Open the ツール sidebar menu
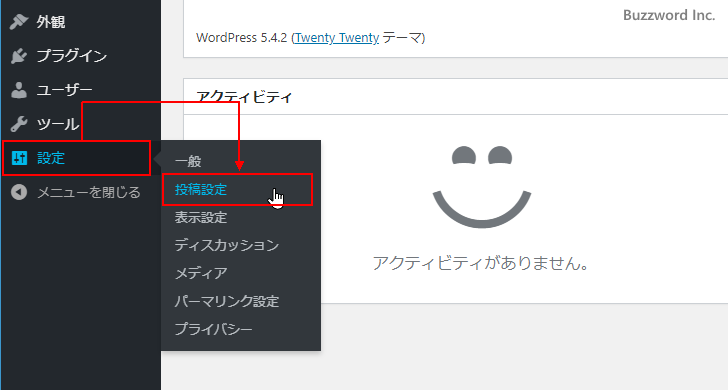The width and height of the screenshot is (728, 390). [x=81, y=124]
